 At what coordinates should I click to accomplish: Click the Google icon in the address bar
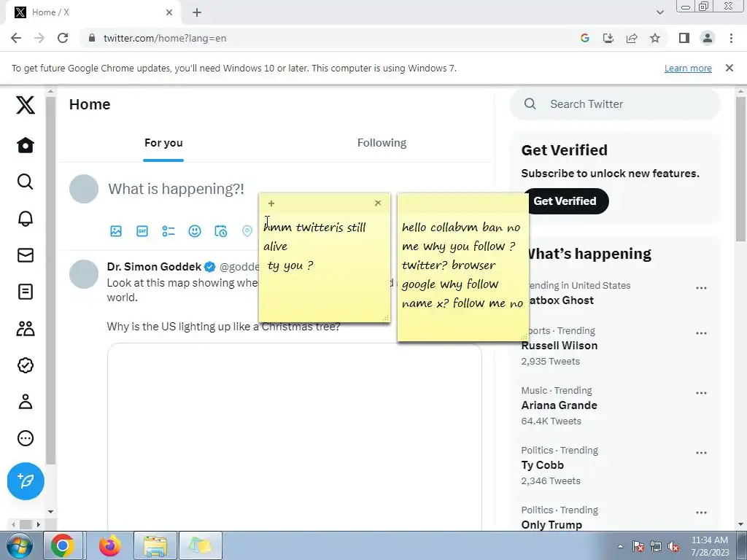click(x=585, y=38)
